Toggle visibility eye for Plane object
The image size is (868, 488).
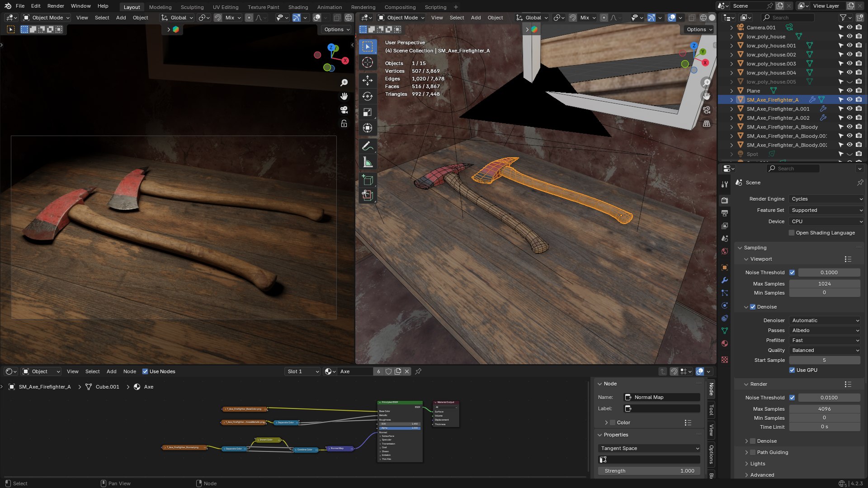pyautogui.click(x=850, y=91)
